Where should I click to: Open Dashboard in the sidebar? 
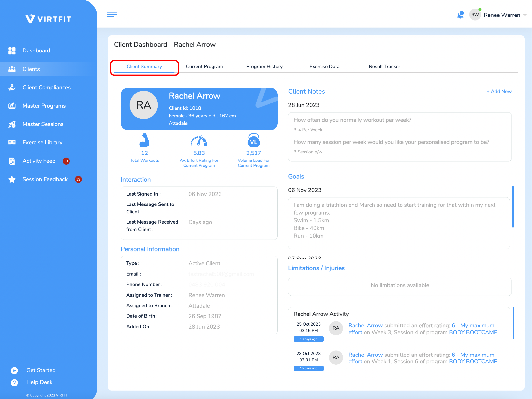[36, 51]
